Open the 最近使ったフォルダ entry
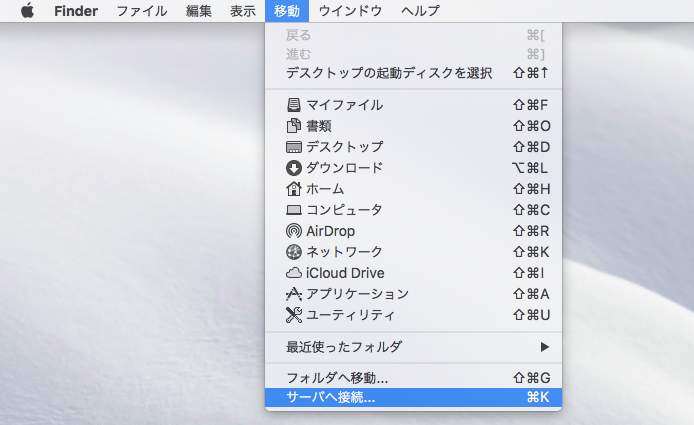The image size is (694, 425). click(x=413, y=347)
